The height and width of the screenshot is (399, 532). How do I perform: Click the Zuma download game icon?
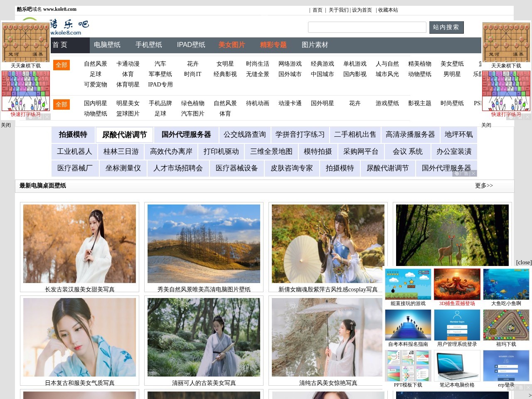pyautogui.click(x=506, y=325)
